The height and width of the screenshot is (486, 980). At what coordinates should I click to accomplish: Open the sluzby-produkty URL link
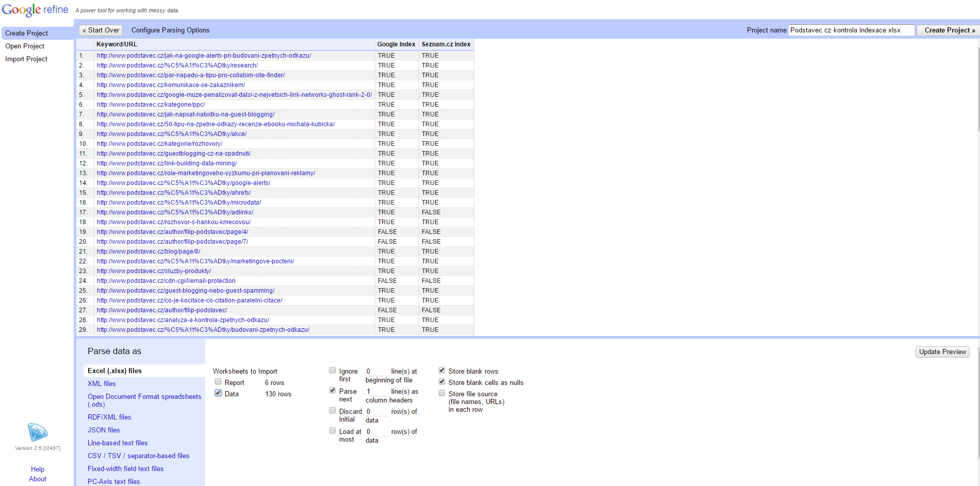click(154, 271)
